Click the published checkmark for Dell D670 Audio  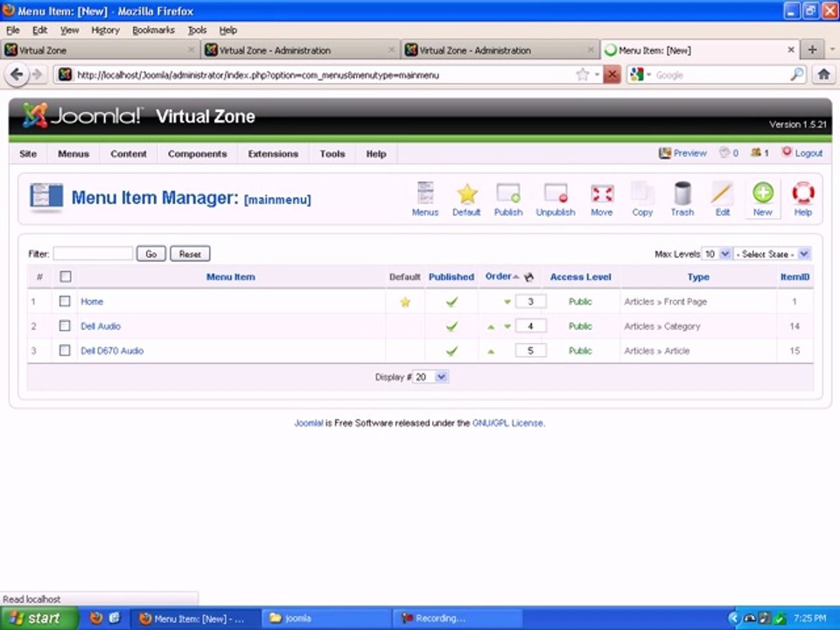click(451, 351)
